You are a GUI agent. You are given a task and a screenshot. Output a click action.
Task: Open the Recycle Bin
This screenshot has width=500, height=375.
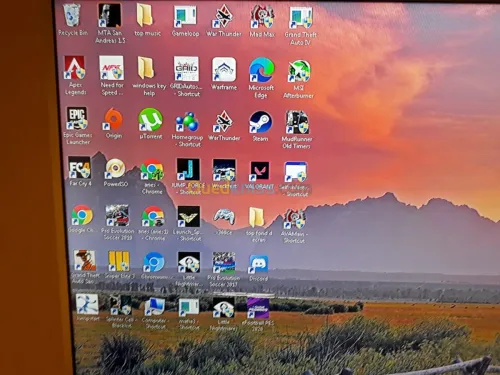click(71, 15)
